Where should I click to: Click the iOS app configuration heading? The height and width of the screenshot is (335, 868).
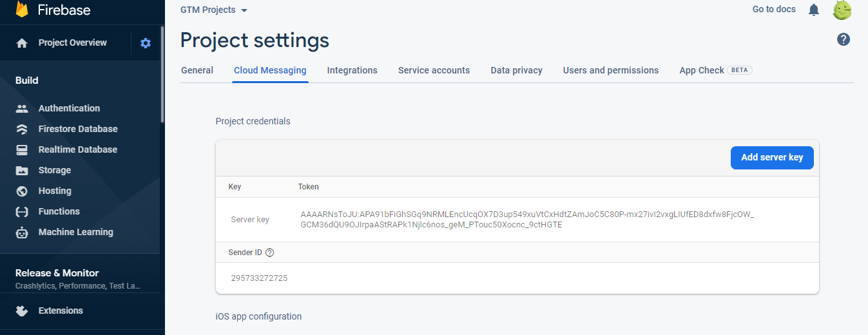258,316
